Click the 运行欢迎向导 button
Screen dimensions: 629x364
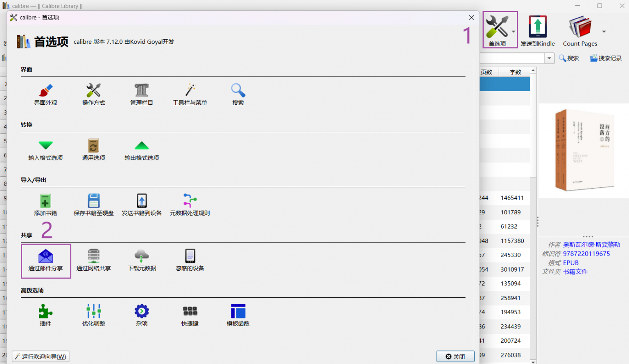pyautogui.click(x=41, y=356)
